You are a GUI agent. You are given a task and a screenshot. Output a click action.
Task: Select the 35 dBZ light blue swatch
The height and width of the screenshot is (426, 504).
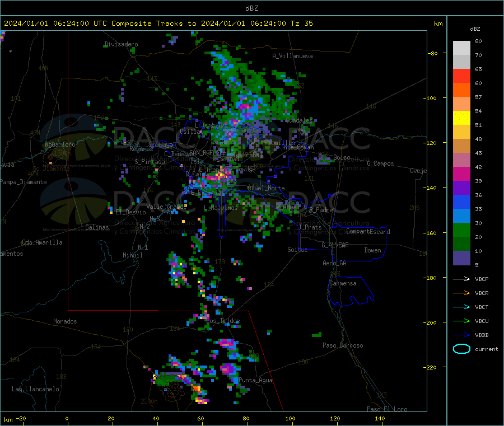(461, 216)
